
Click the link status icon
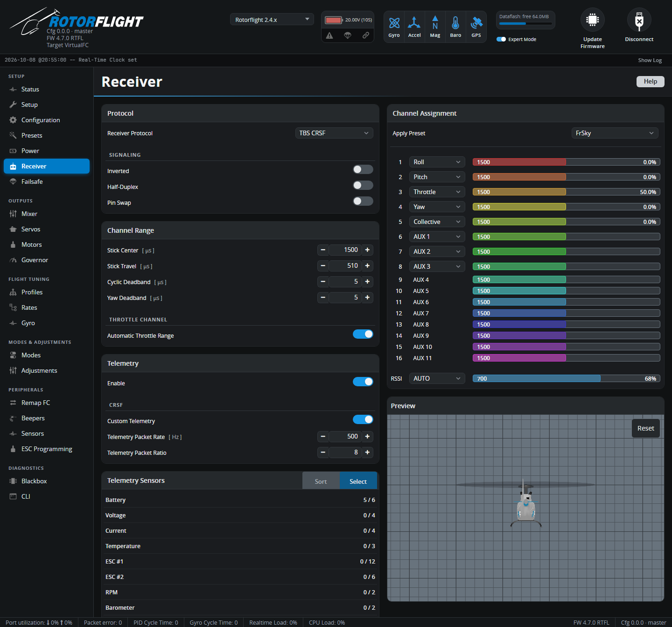366,35
